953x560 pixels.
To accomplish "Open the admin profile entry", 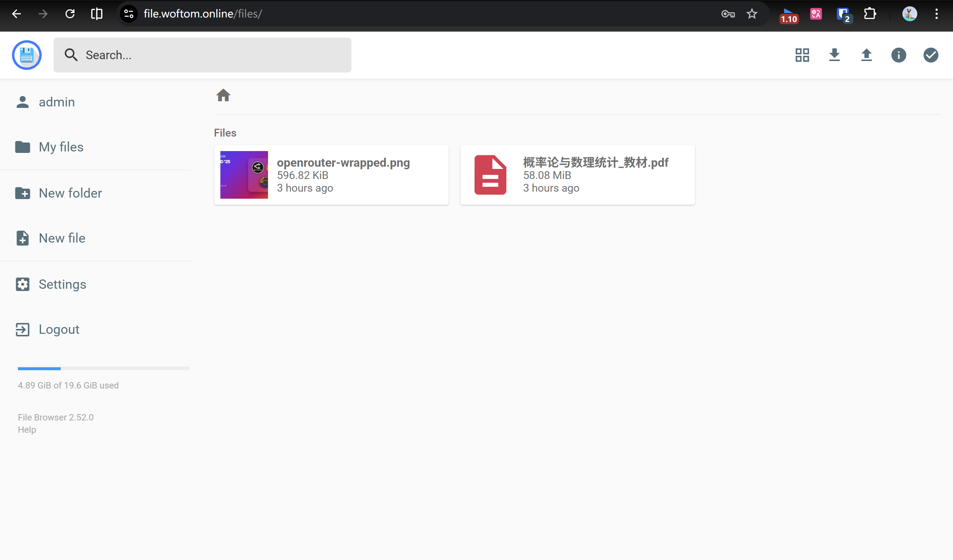I will pyautogui.click(x=56, y=102).
